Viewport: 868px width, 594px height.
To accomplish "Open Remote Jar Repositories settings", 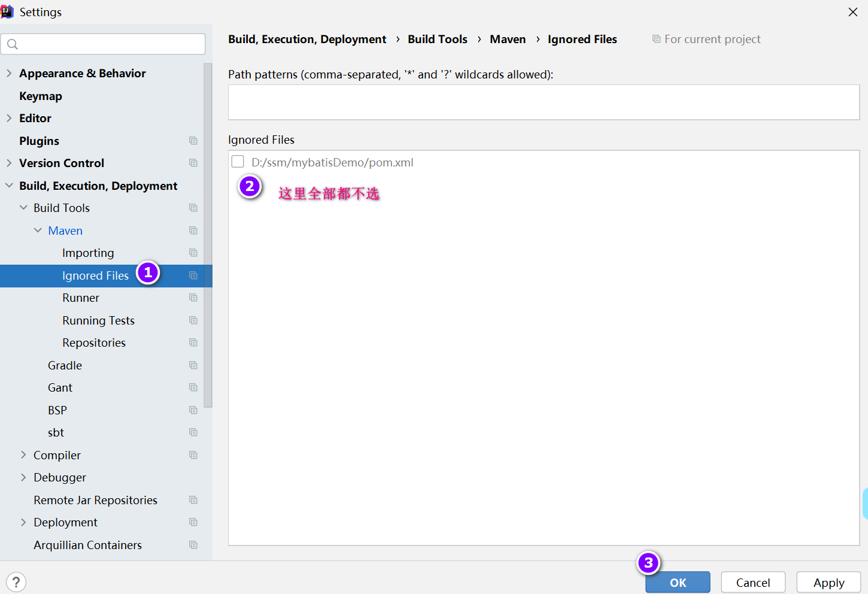I will point(96,500).
